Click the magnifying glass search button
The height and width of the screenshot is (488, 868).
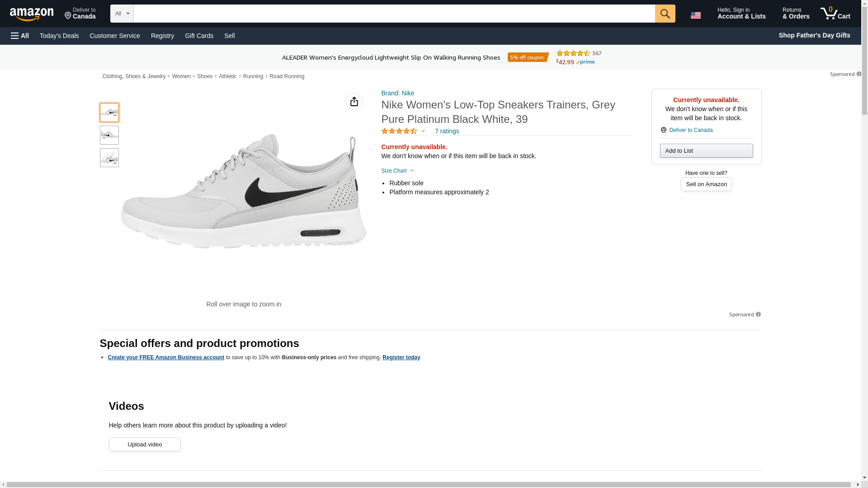pyautogui.click(x=665, y=14)
